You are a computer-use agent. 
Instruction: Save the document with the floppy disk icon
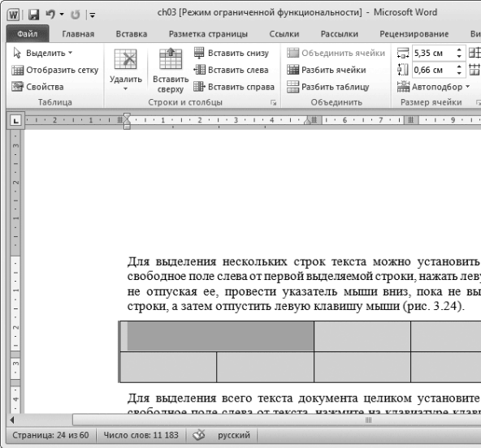[33, 15]
